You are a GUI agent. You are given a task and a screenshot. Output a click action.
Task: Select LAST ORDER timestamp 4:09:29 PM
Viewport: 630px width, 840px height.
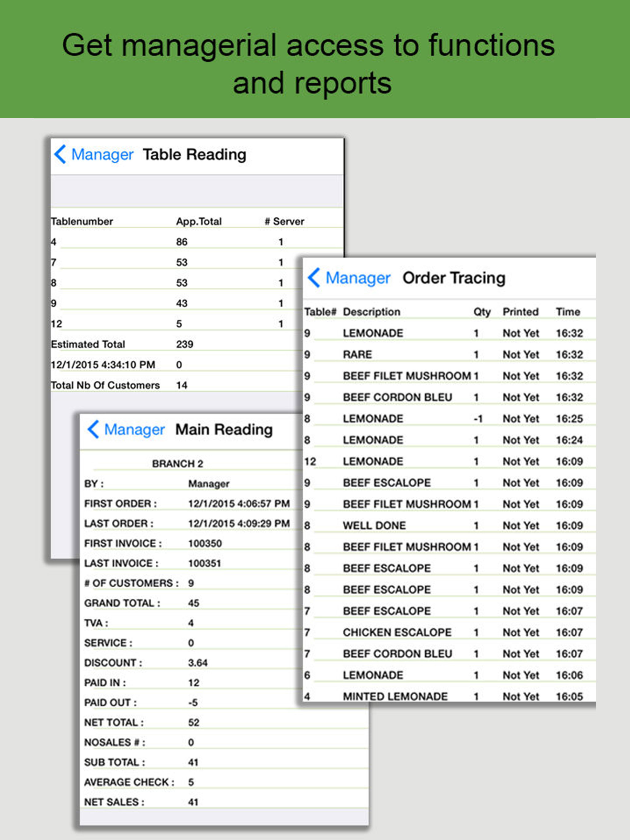pyautogui.click(x=239, y=523)
